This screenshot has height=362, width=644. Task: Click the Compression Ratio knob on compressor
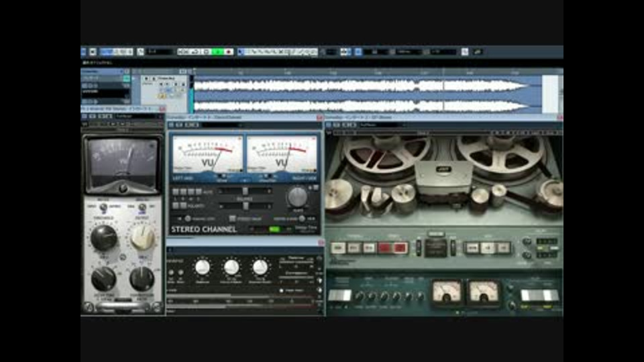click(142, 279)
